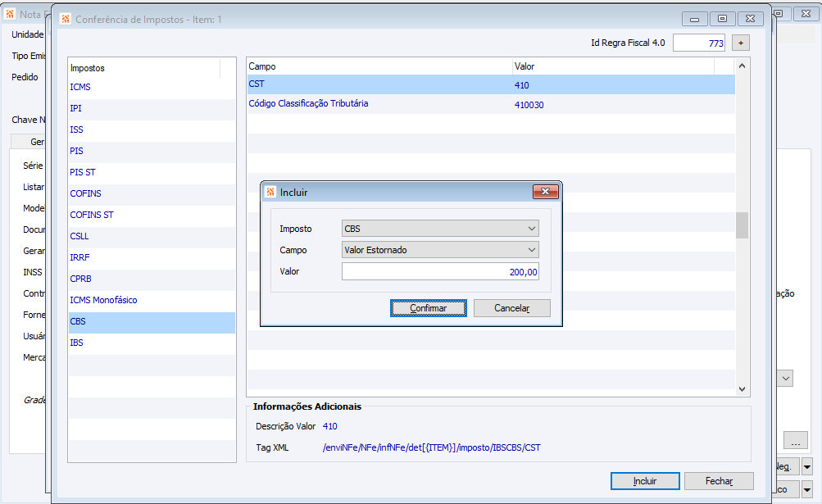This screenshot has width=822, height=504.
Task: Click the Conferência de Impostos title bar icon
Action: [66, 20]
